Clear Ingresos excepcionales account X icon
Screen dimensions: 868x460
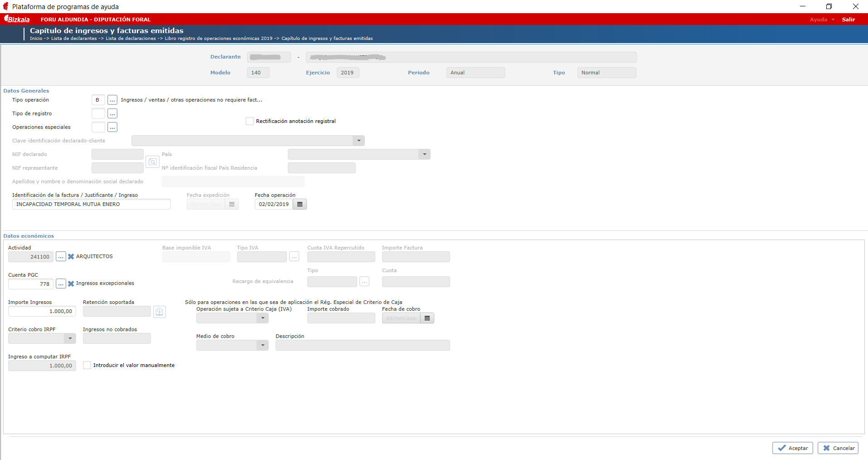[71, 284]
